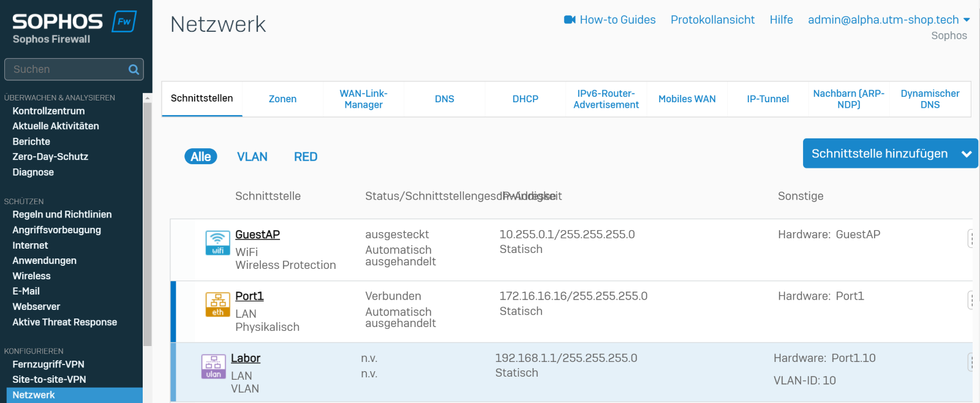Viewport: 980px width, 403px height.
Task: Open Fernzugriff-VPN in the sidebar
Action: 48,364
